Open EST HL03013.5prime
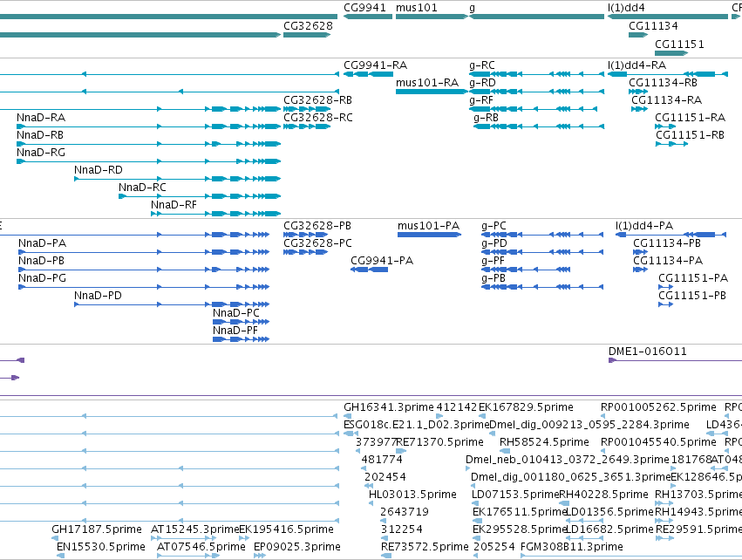The width and height of the screenshot is (742, 560). (x=412, y=495)
